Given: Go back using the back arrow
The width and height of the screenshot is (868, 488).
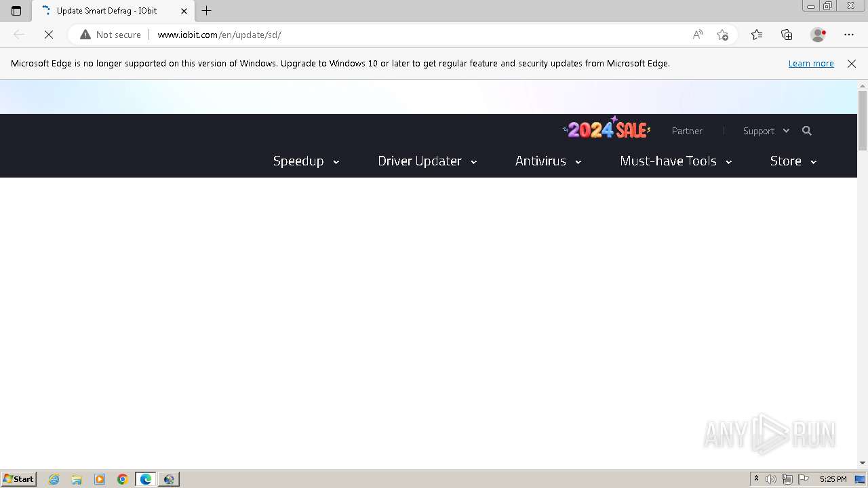Looking at the screenshot, I should coord(19,35).
